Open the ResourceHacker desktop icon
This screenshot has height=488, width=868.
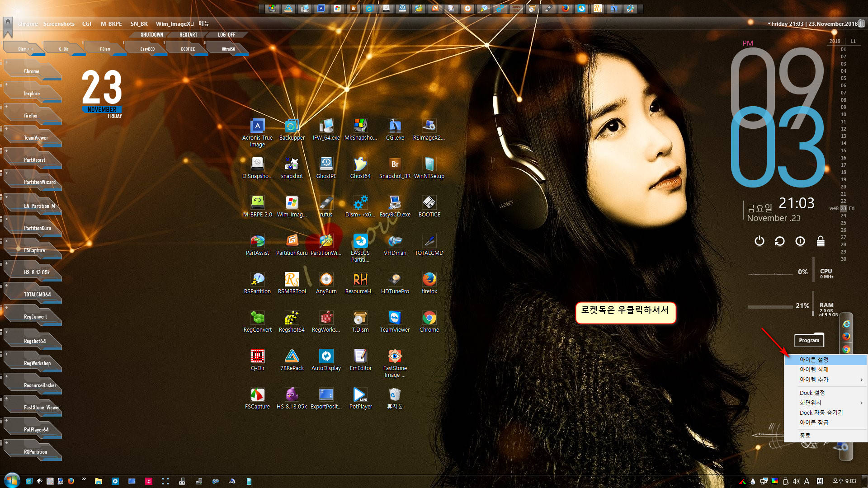[x=360, y=283]
